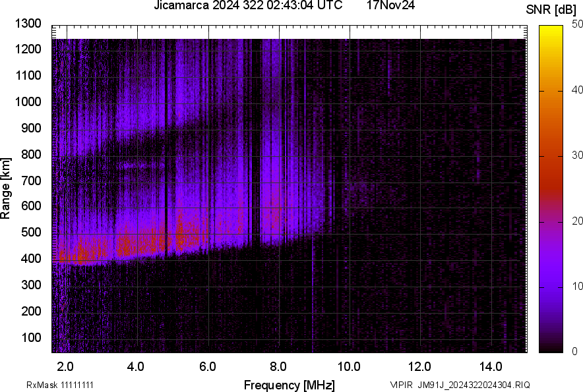Click the colorbar tick label '20'
583x392 pixels.
(x=577, y=221)
